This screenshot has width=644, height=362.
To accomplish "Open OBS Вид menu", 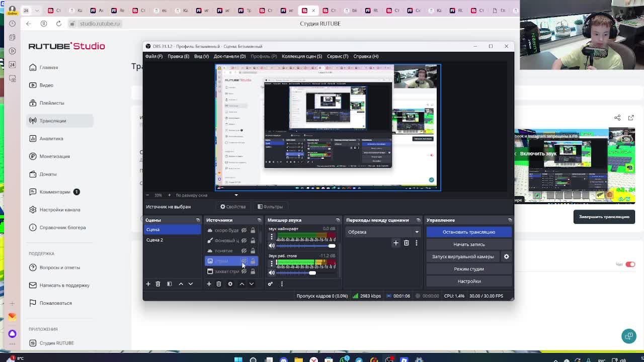I will (201, 56).
